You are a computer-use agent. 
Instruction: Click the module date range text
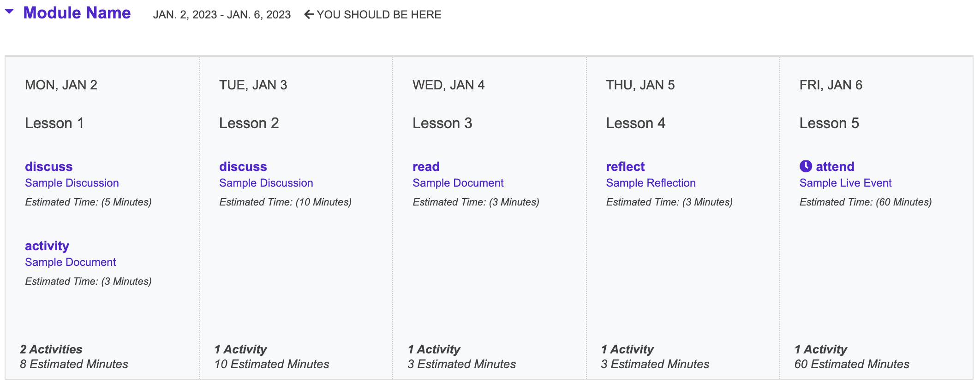coord(221,15)
